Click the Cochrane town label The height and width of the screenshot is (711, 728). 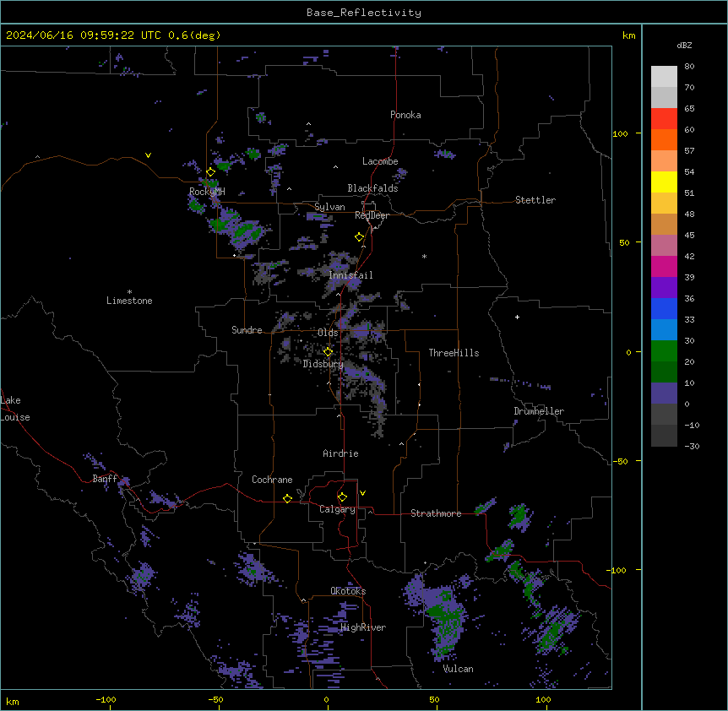pyautogui.click(x=272, y=480)
